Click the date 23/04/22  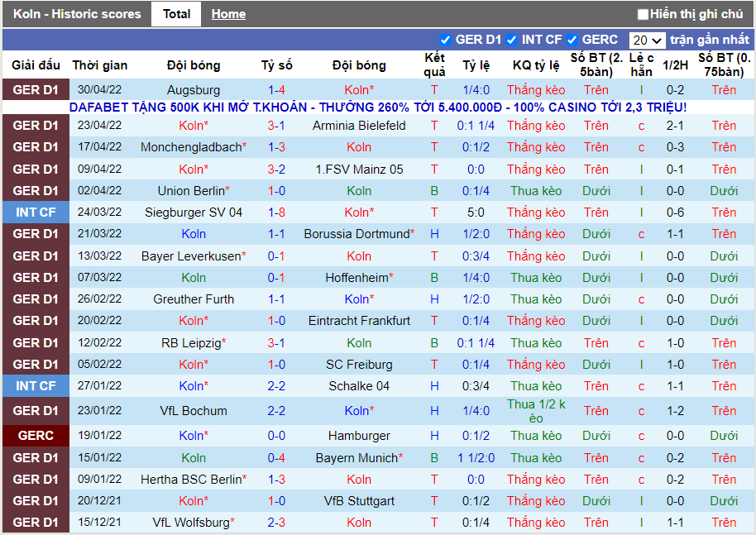pos(99,126)
